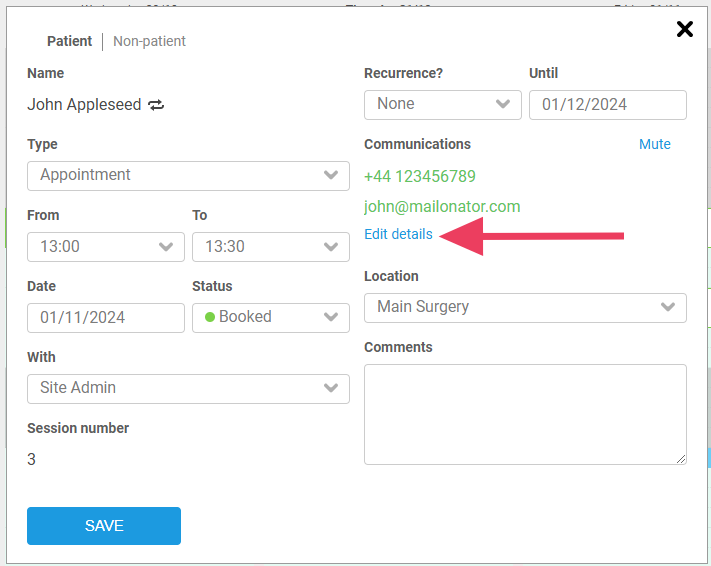Screen dimensions: 711x566
Task: Open the With dropdown showing Site Admin
Action: click(x=188, y=388)
